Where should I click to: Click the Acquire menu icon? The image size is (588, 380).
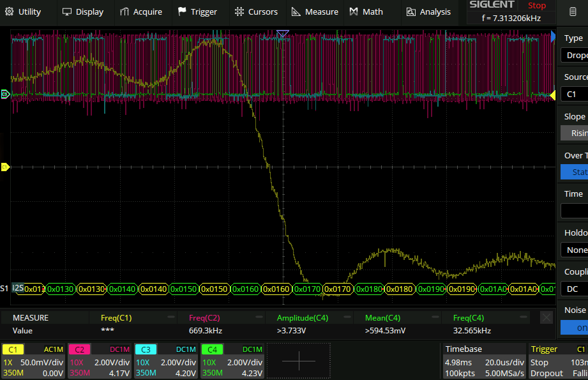coord(124,11)
